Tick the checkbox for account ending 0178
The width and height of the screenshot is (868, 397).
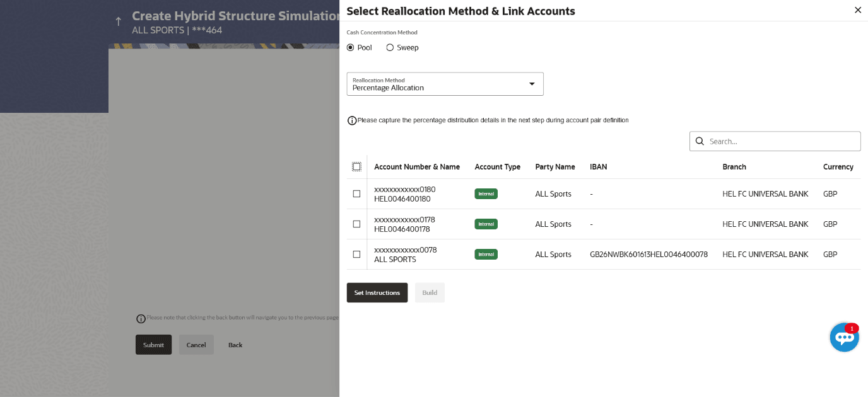(x=356, y=224)
